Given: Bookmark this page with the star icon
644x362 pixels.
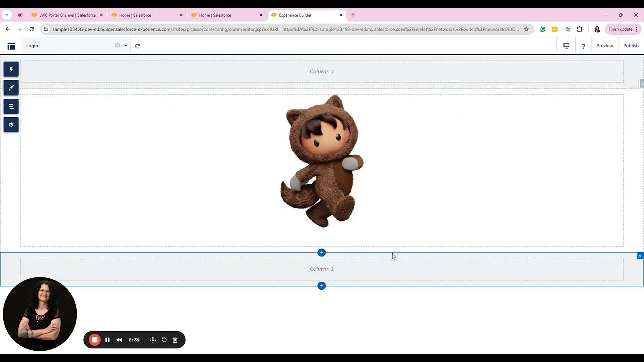Looking at the screenshot, I should click(526, 29).
